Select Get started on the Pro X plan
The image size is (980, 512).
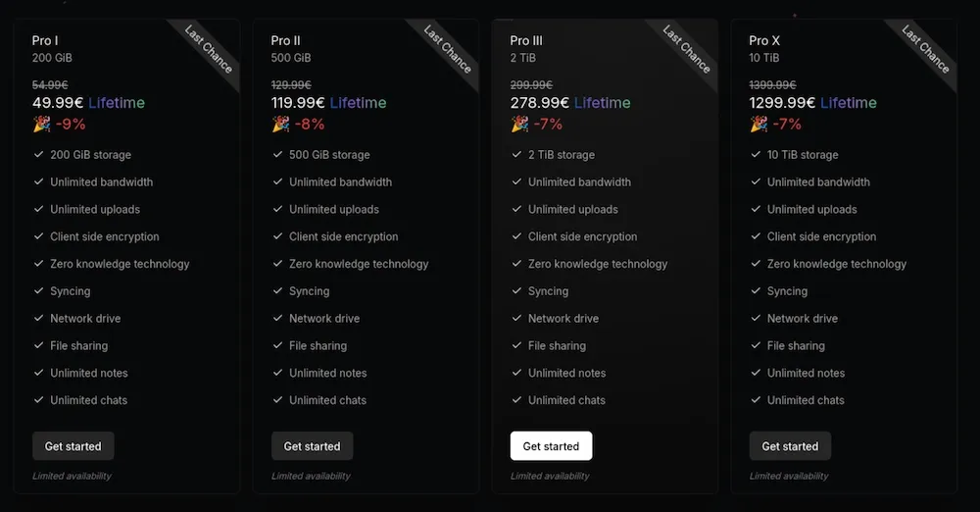(790, 446)
